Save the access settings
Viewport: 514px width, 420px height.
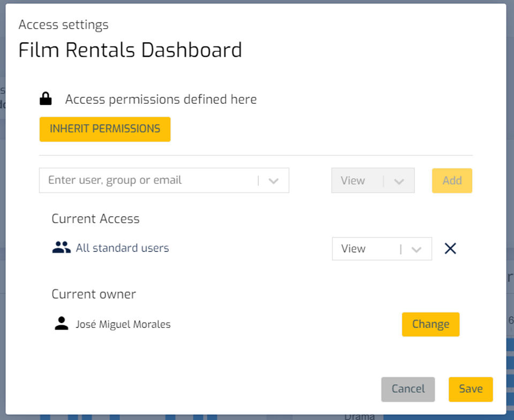tap(471, 389)
